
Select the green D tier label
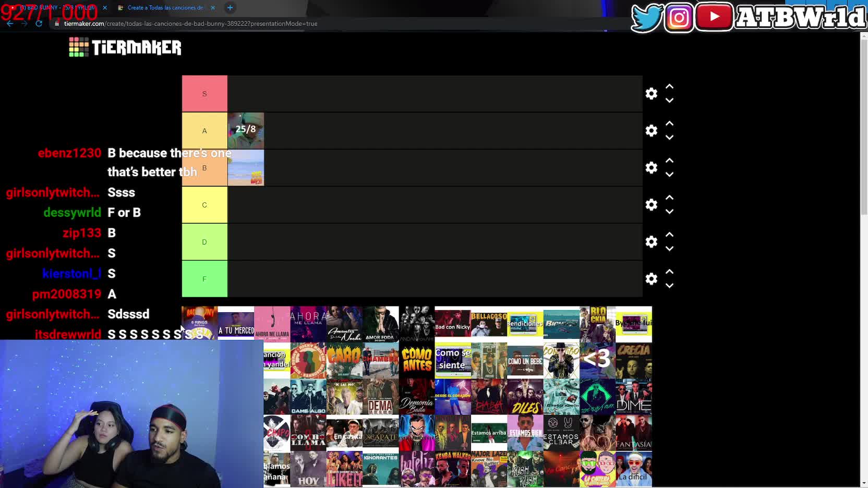tap(204, 242)
